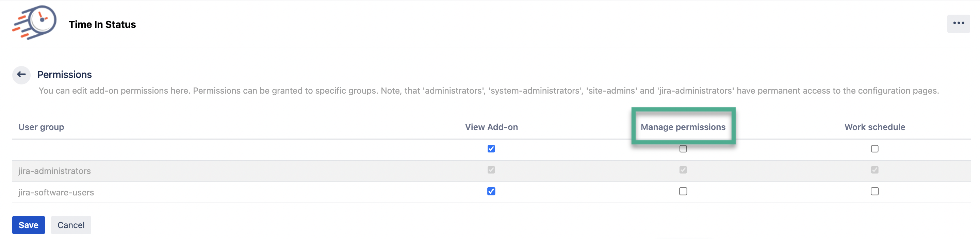The height and width of the screenshot is (239, 980).
Task: Click disabled View Add-on checkbox for jira-administrators
Action: pyautogui.click(x=491, y=170)
